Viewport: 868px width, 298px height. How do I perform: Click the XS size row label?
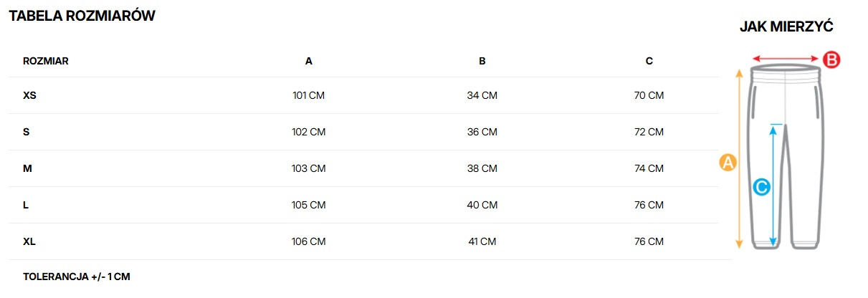coord(29,95)
